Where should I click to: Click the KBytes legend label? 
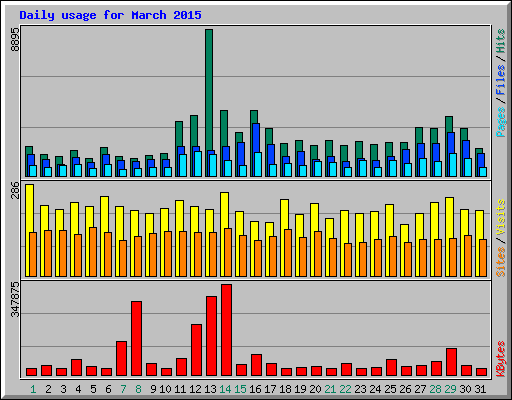point(501,359)
